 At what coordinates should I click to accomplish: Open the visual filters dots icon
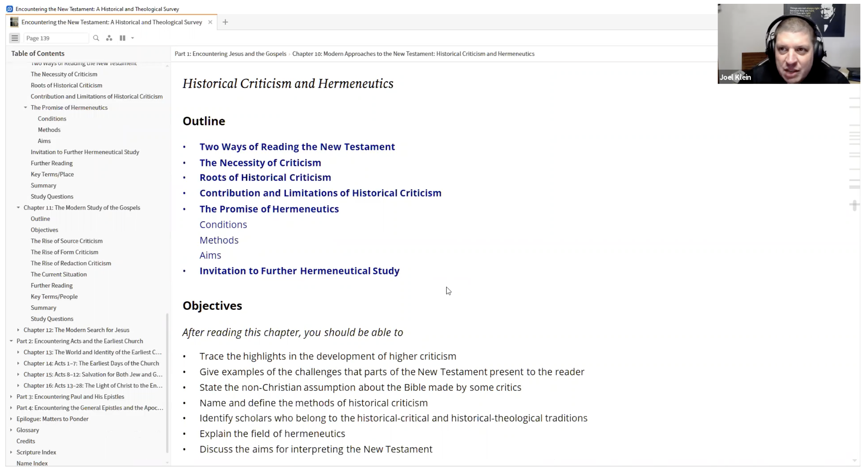109,38
